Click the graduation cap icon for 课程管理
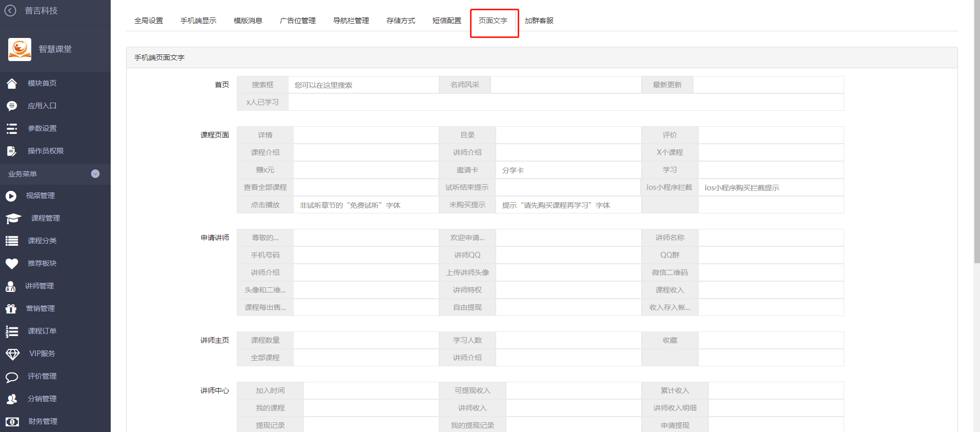This screenshot has height=432, width=980. (x=13, y=219)
